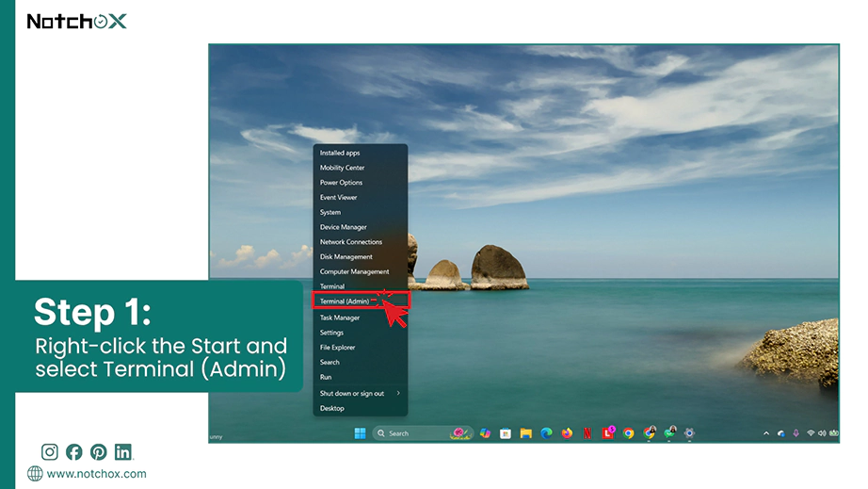This screenshot has height=489, width=868.
Task: Open the LinkedIn social icon
Action: [123, 452]
